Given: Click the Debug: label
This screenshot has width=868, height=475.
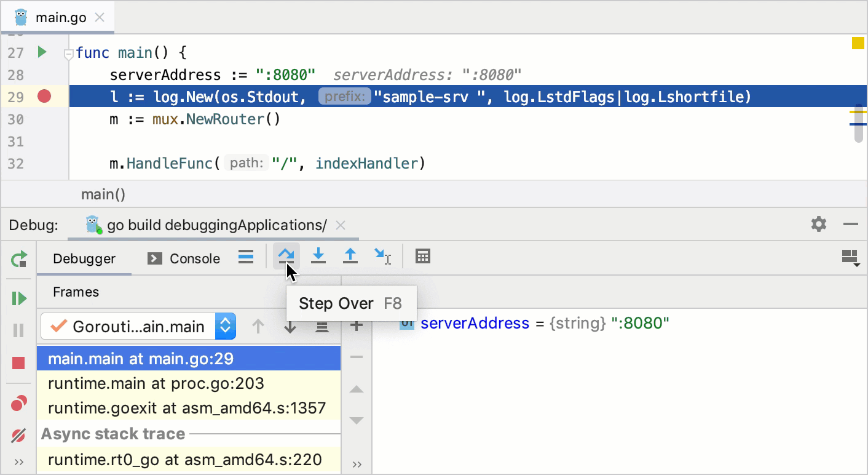Looking at the screenshot, I should (x=34, y=225).
